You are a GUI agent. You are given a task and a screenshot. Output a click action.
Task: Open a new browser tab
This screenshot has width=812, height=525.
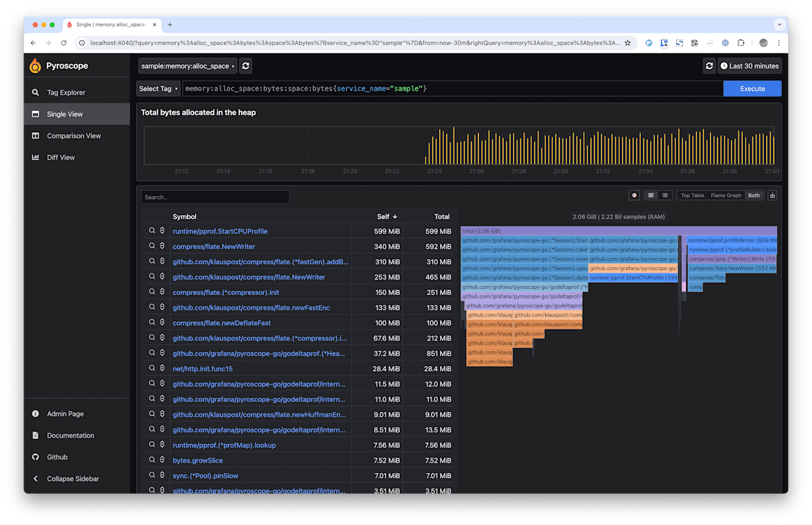coord(170,24)
